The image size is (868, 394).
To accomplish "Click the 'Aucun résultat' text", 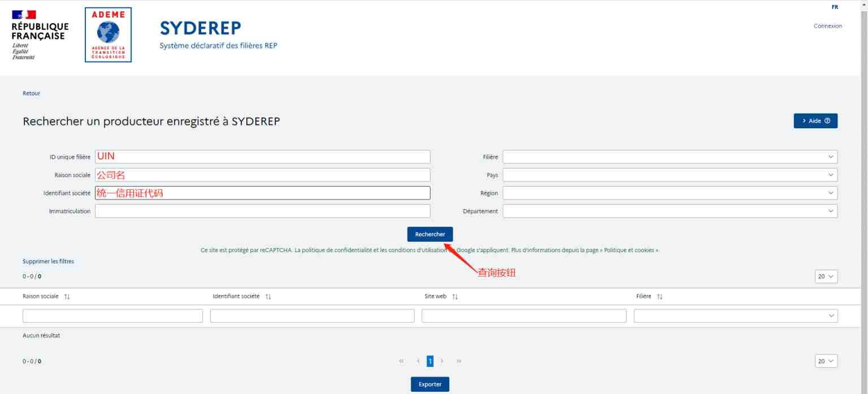I will click(41, 335).
